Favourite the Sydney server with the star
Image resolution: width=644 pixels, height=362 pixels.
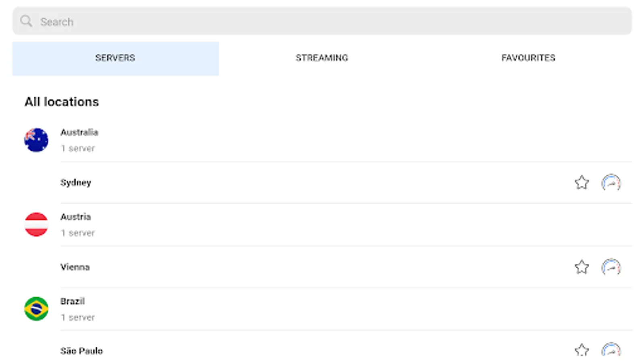(x=582, y=183)
